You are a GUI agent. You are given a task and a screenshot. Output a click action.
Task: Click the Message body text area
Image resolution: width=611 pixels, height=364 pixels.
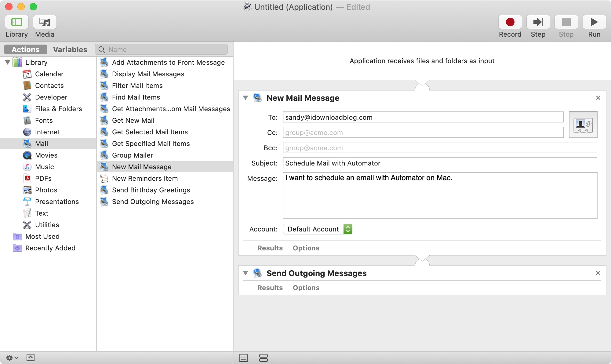[x=440, y=195]
